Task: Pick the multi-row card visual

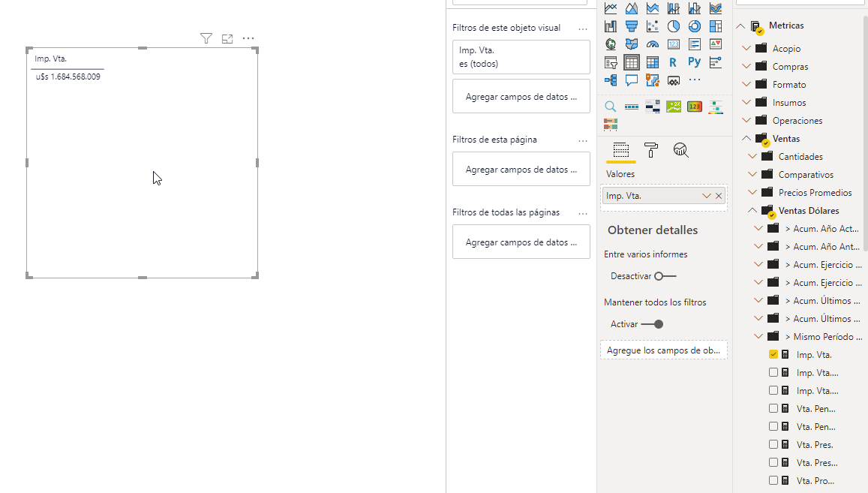Action: [695, 44]
